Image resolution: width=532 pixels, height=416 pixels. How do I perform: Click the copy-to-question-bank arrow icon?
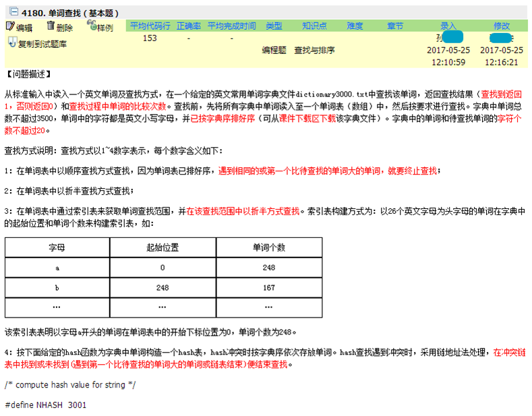pyautogui.click(x=12, y=42)
